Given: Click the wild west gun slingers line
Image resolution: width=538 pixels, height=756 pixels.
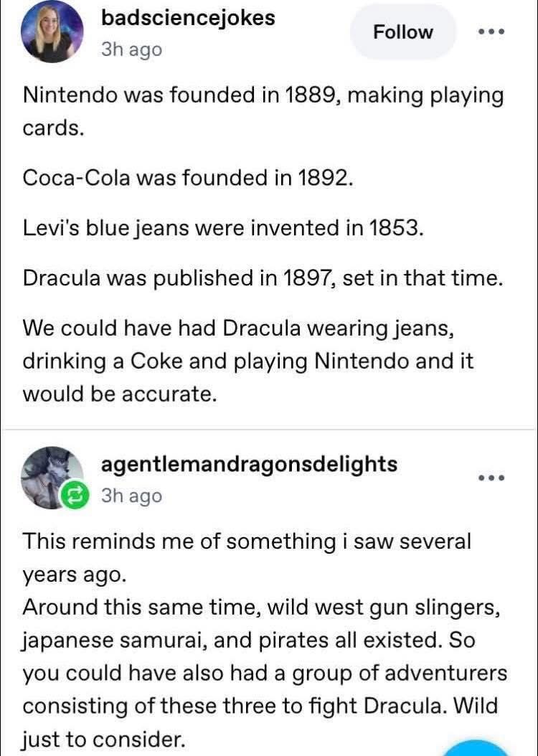Looking at the screenshot, I should click(263, 608).
